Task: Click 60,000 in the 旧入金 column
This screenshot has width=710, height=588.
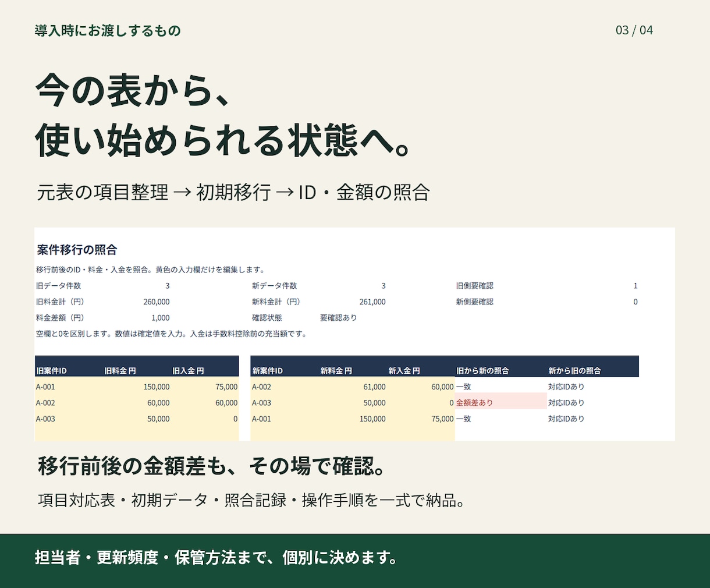Action: pyautogui.click(x=226, y=403)
